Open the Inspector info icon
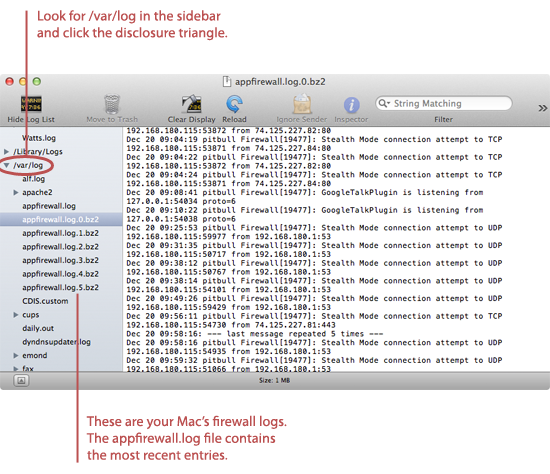 pyautogui.click(x=351, y=105)
